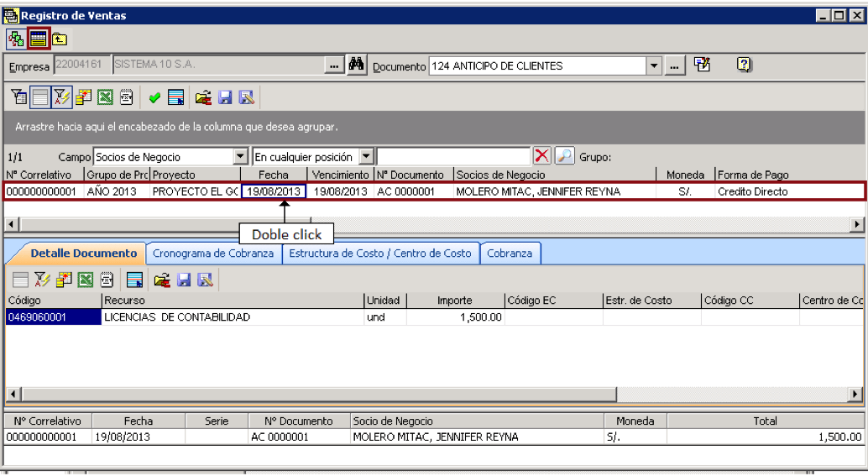
Task: Click the binoculars search icon beside Empresa
Action: pos(356,65)
